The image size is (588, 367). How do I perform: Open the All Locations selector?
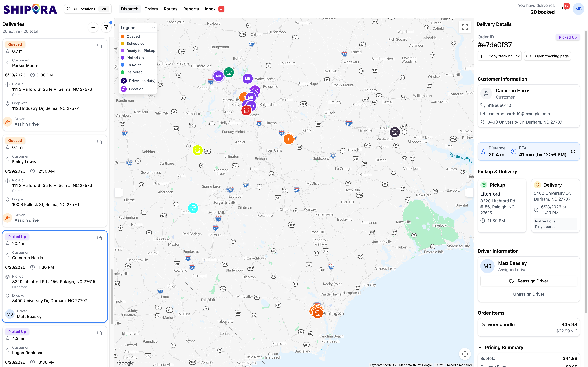[x=88, y=9]
